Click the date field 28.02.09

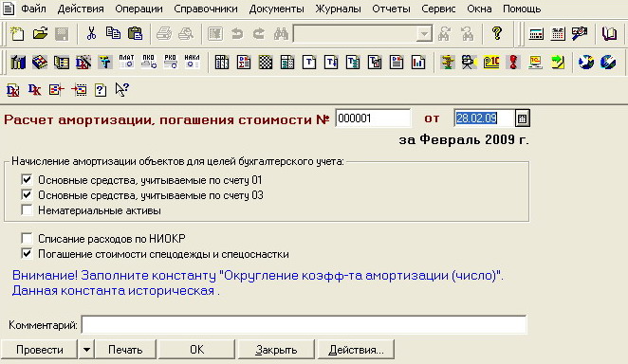point(484,118)
